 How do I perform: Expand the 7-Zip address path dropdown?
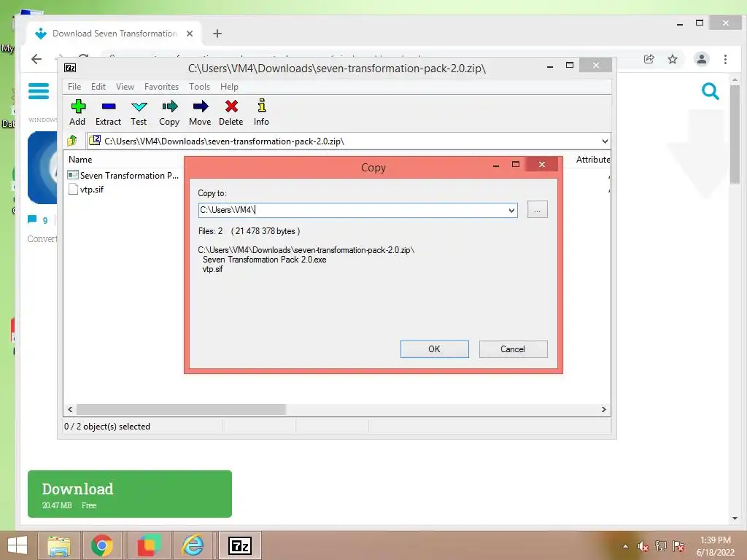click(x=604, y=141)
